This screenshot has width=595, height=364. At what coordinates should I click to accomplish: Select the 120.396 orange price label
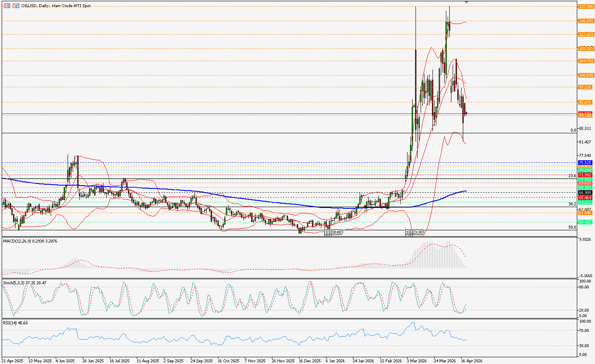585,7
